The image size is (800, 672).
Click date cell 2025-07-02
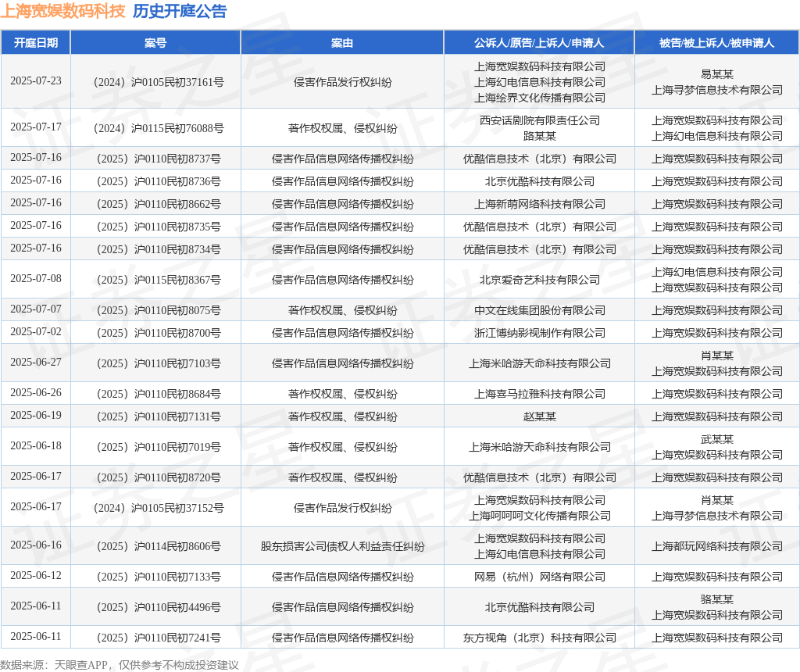[x=36, y=331]
